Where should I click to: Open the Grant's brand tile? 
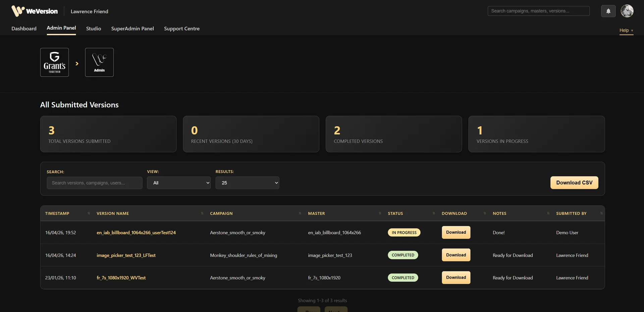click(54, 62)
